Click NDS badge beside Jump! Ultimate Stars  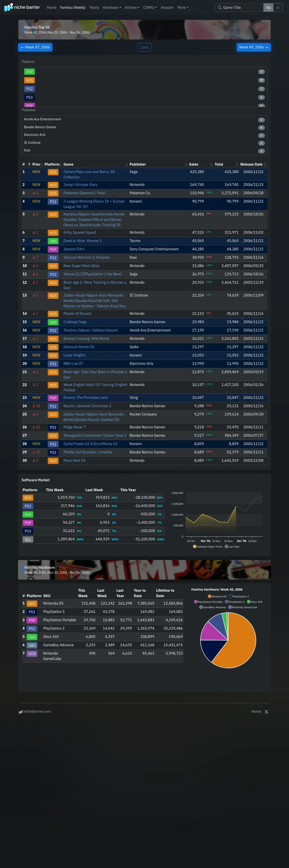53,185
